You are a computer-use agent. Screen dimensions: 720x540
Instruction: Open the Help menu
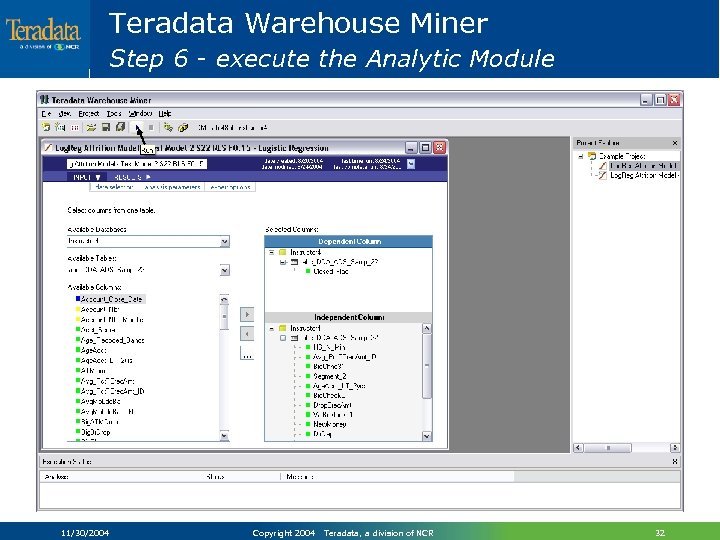tap(165, 113)
